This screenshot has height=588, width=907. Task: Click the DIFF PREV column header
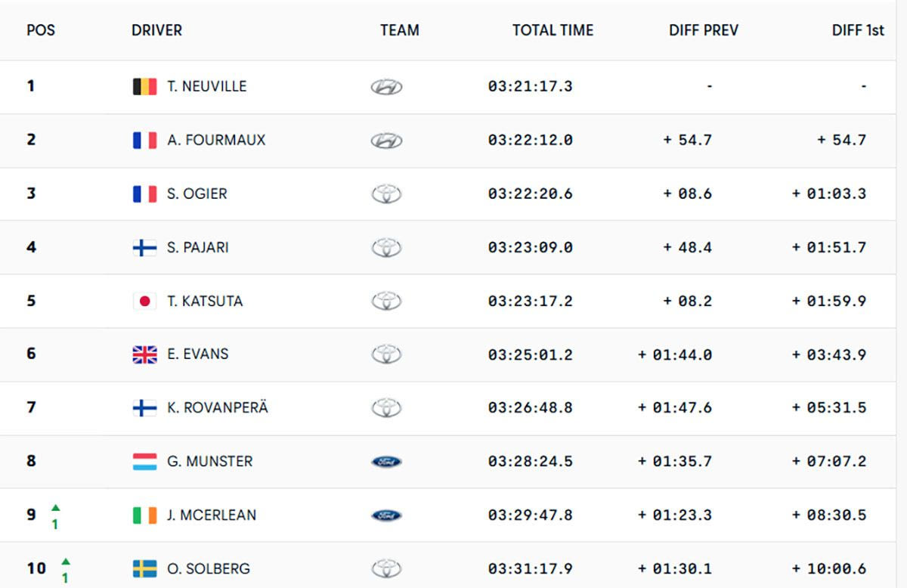pos(703,31)
